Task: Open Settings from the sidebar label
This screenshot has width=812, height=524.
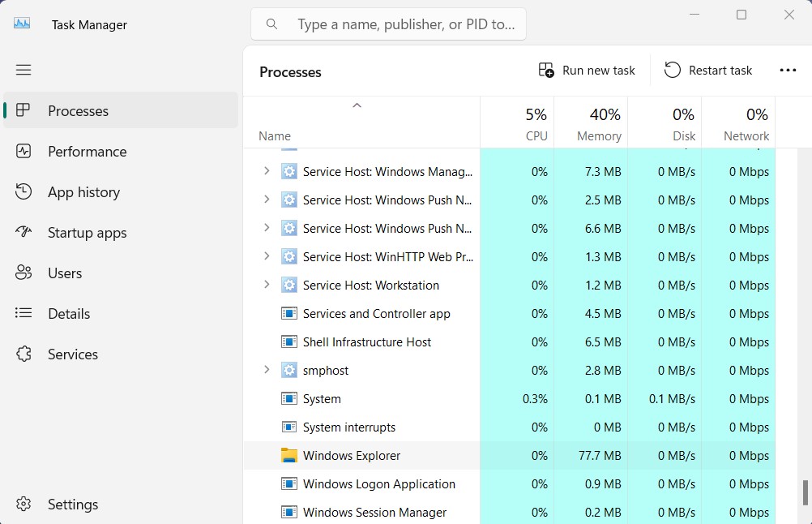Action: [x=73, y=505]
